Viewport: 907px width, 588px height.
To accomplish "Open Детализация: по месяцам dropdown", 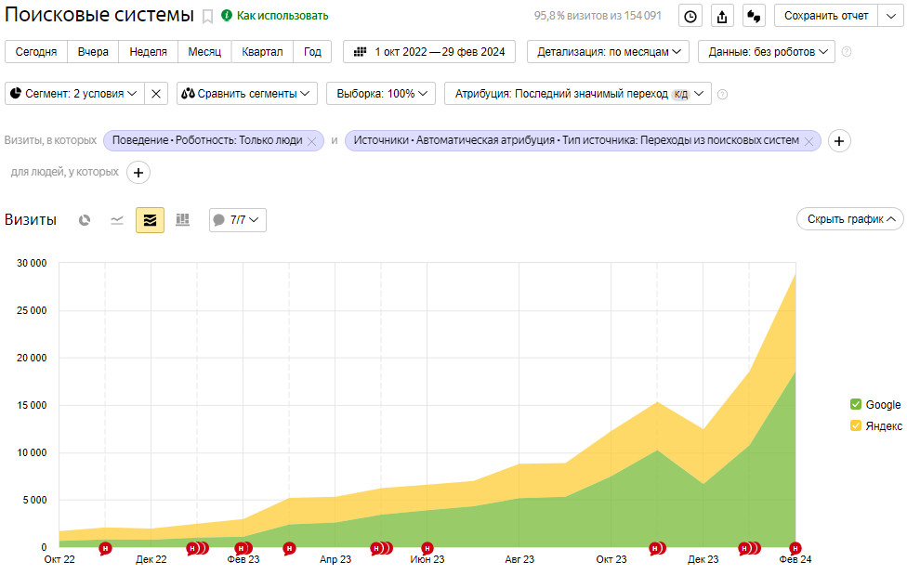I will (608, 51).
